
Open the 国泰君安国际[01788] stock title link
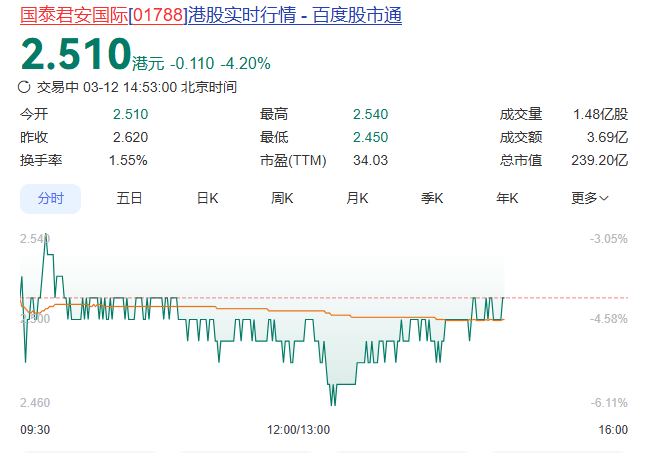211,16
